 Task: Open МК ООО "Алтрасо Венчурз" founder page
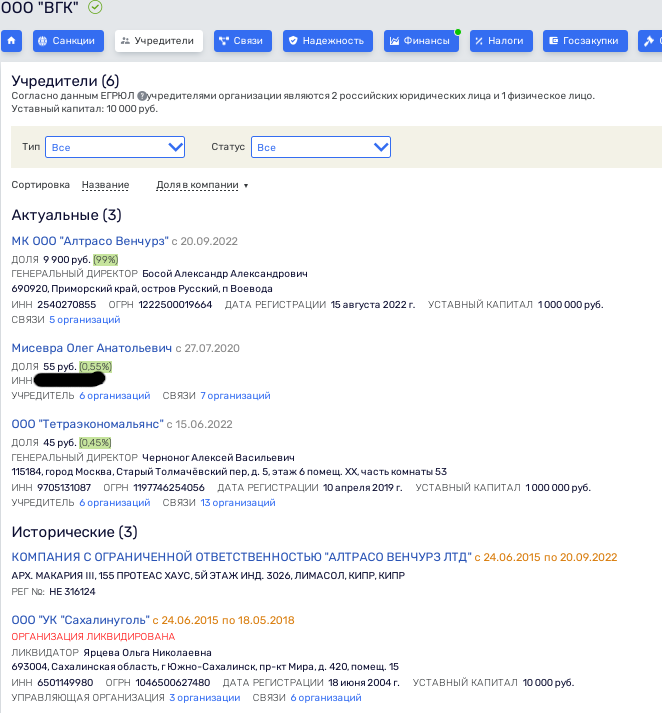click(x=90, y=241)
